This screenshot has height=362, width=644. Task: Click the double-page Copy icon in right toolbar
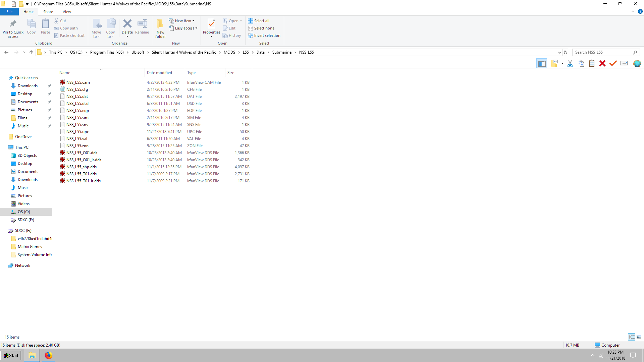click(581, 64)
